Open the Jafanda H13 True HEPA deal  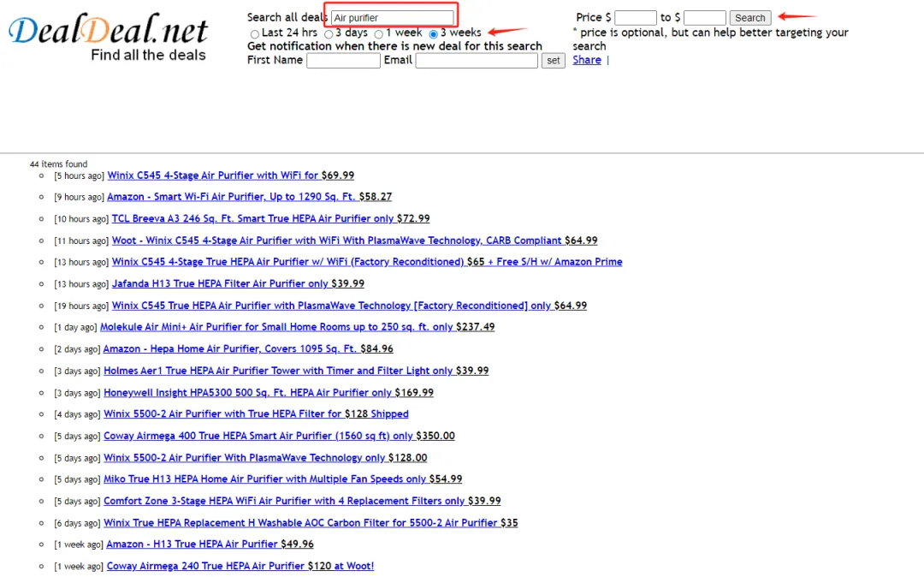coord(238,283)
